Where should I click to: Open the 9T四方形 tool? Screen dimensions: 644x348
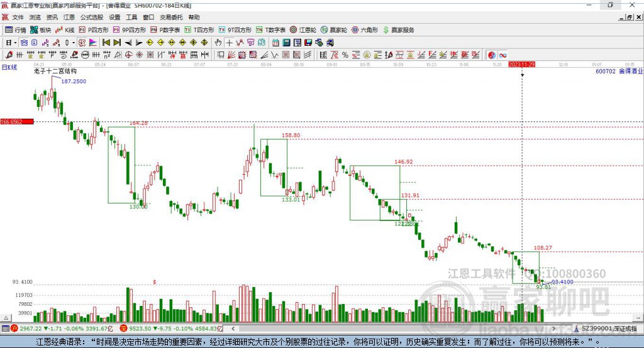click(235, 30)
